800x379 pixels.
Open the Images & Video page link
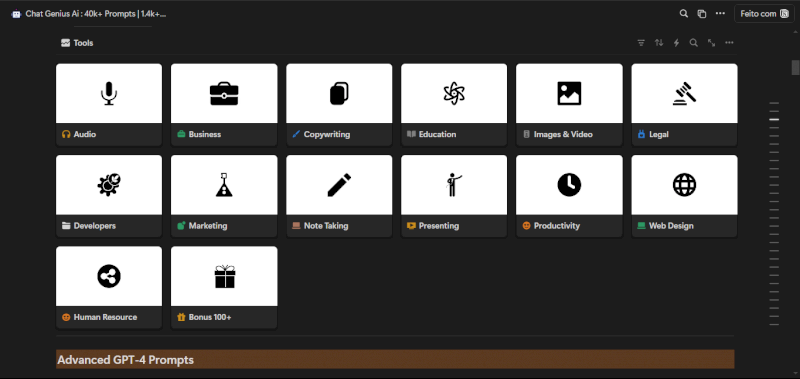click(x=563, y=135)
